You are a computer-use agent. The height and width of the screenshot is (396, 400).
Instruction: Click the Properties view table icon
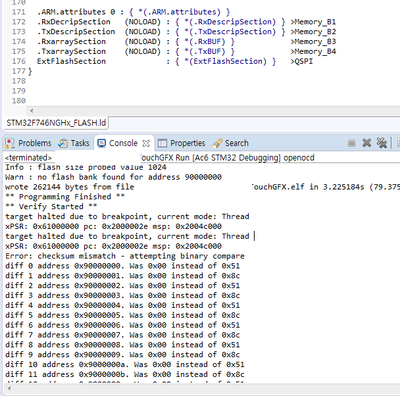pos(162,143)
